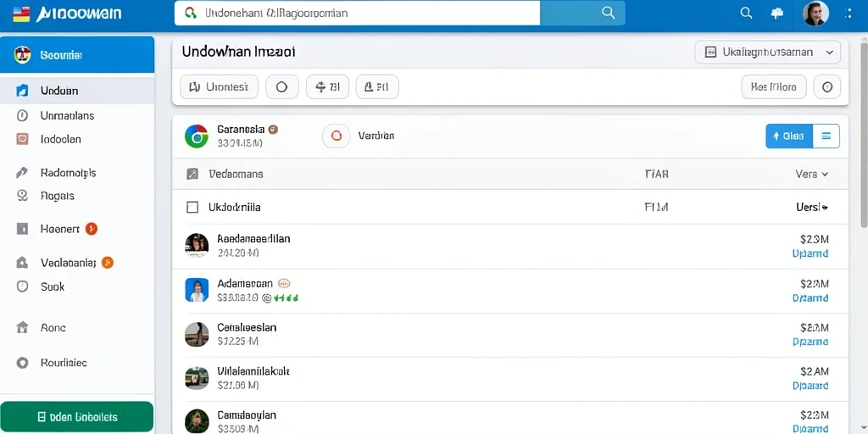The image size is (868, 434).
Task: Open the list view menu button
Action: coord(826,136)
